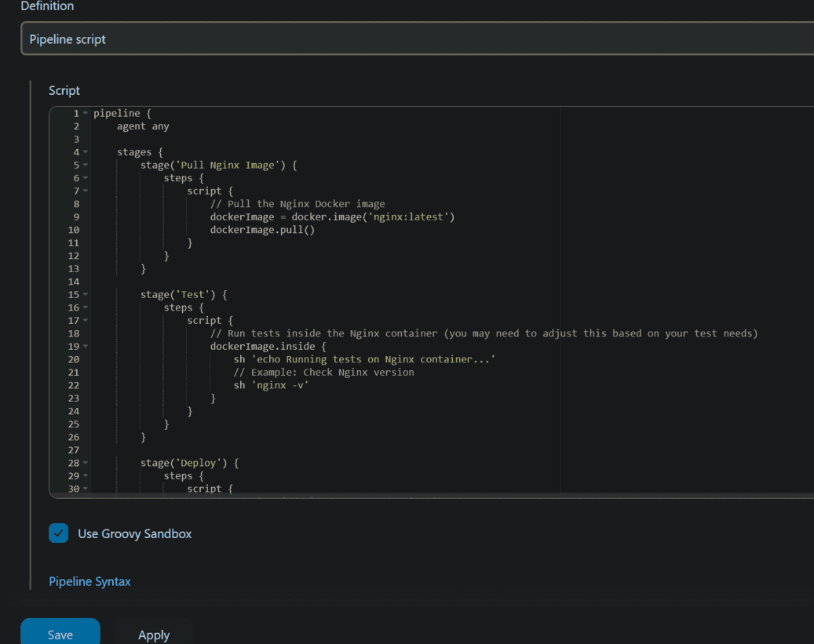
Task: Fold the script block on line 7
Action: coord(86,191)
